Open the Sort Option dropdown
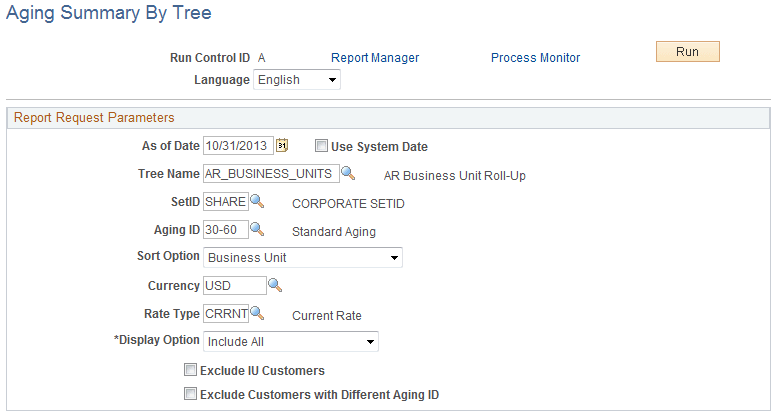Viewport: 776px width, 416px height. tap(302, 258)
